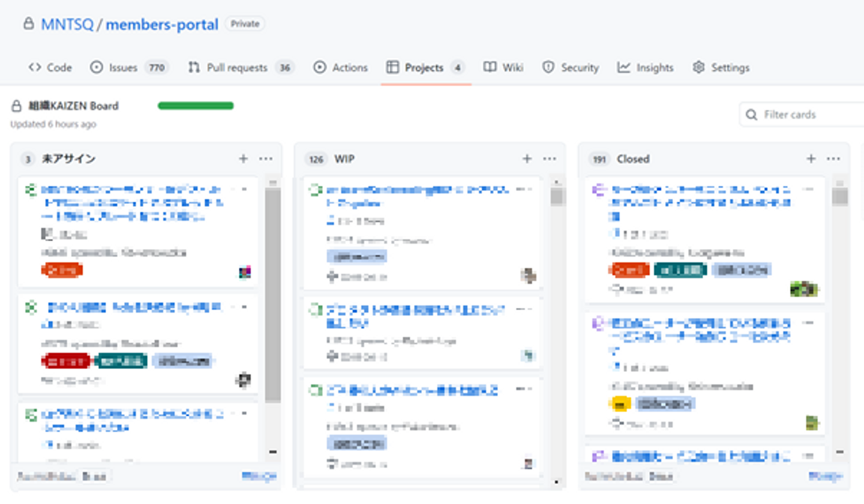Open the second Closed card's menu

[808, 323]
